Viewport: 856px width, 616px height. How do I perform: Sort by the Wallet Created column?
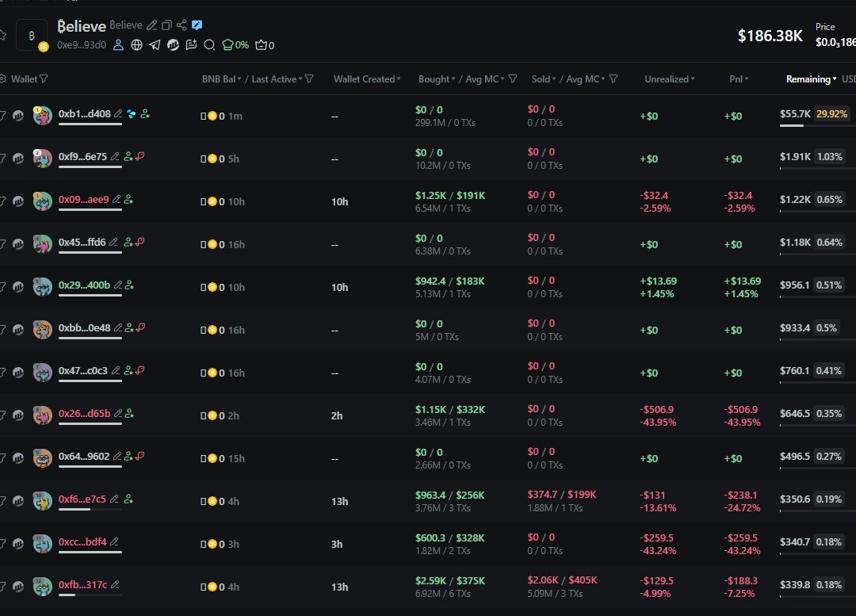pyautogui.click(x=366, y=79)
